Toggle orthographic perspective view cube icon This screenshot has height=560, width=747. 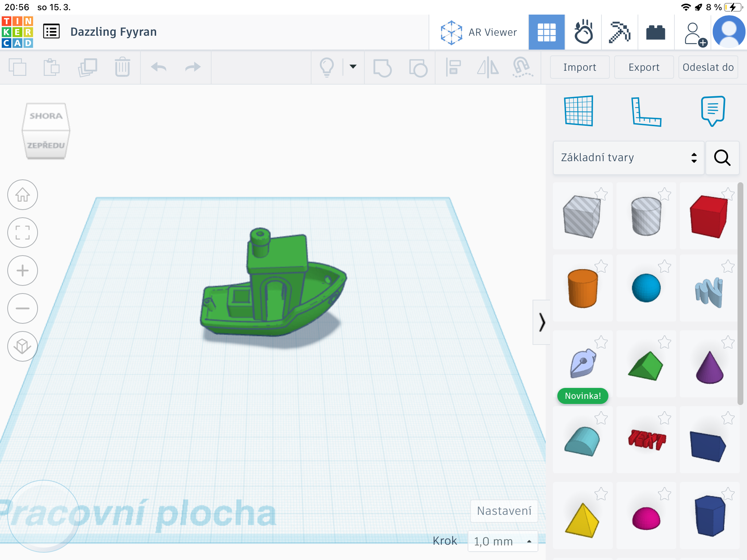(23, 346)
